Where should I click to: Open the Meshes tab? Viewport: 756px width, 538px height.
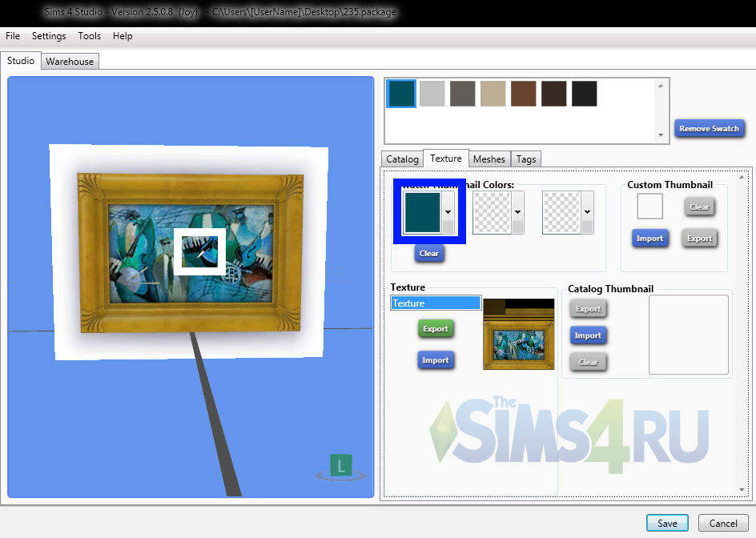point(489,159)
